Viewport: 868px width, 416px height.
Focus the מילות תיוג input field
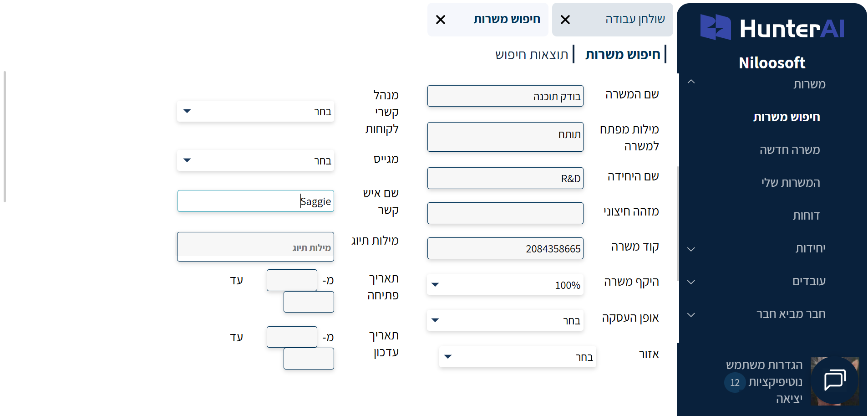click(x=255, y=247)
